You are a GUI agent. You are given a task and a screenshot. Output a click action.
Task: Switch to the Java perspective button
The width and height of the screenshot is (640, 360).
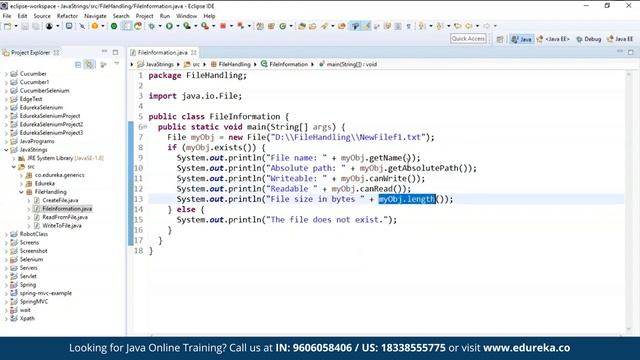[522, 39]
